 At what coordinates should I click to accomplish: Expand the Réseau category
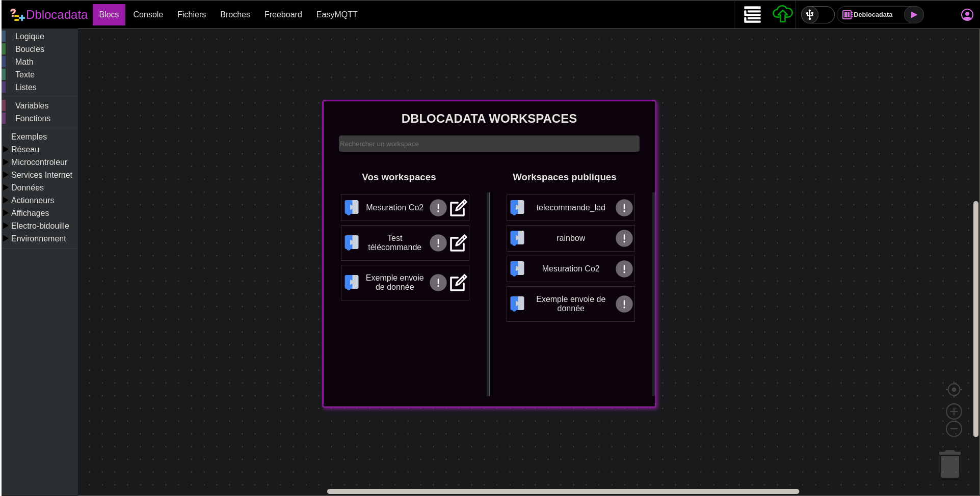[x=25, y=149]
